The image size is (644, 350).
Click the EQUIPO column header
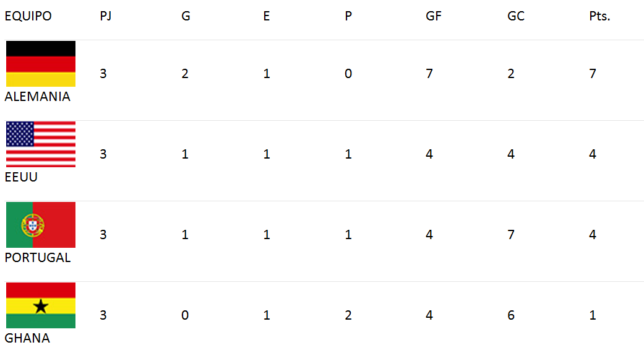point(28,16)
